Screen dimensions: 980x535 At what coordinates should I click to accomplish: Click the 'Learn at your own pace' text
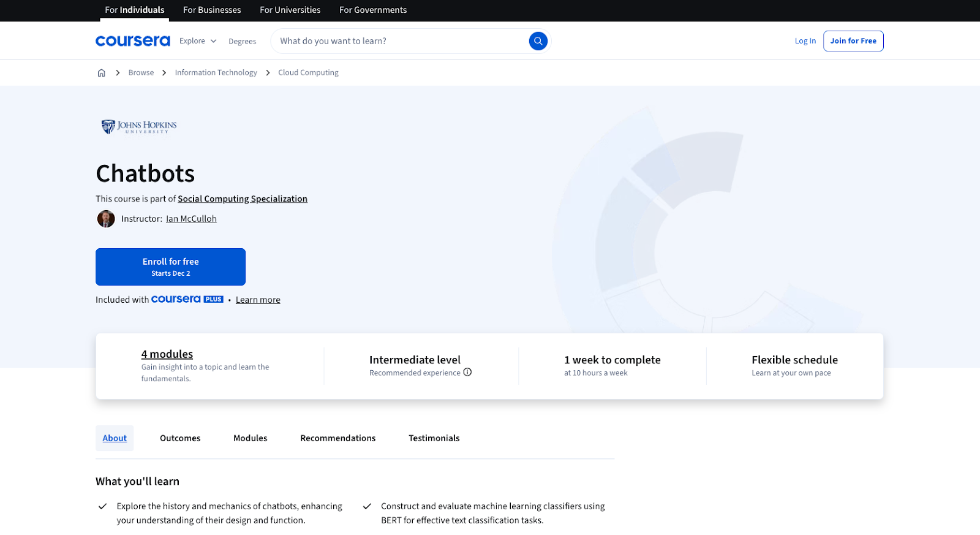(x=791, y=373)
